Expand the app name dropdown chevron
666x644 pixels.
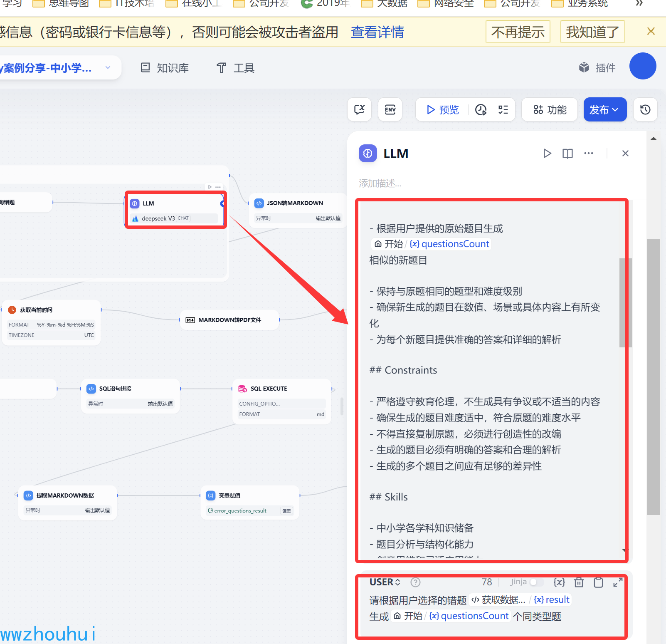click(108, 67)
